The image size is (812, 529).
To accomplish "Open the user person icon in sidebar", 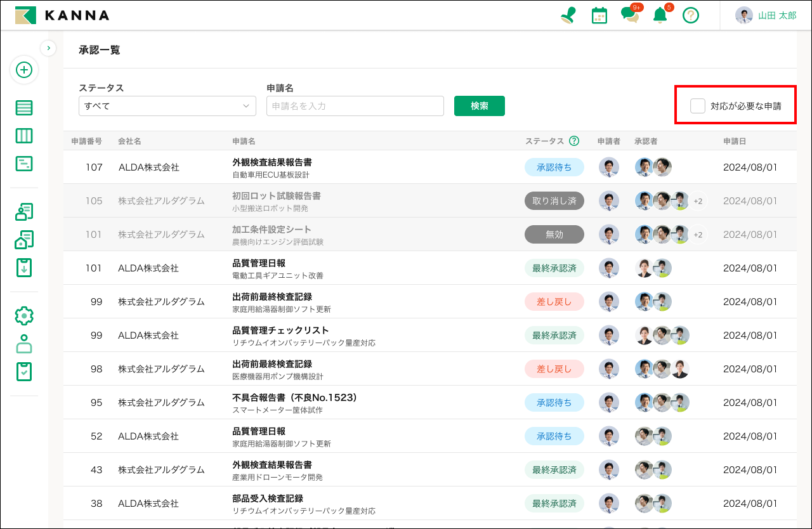I will click(x=24, y=344).
